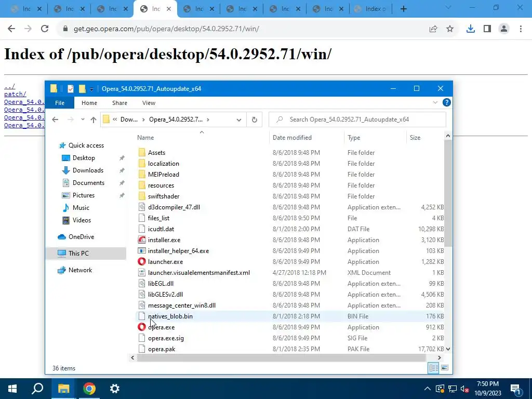
Task: Switch Explorer to details view layout
Action: tap(433, 368)
